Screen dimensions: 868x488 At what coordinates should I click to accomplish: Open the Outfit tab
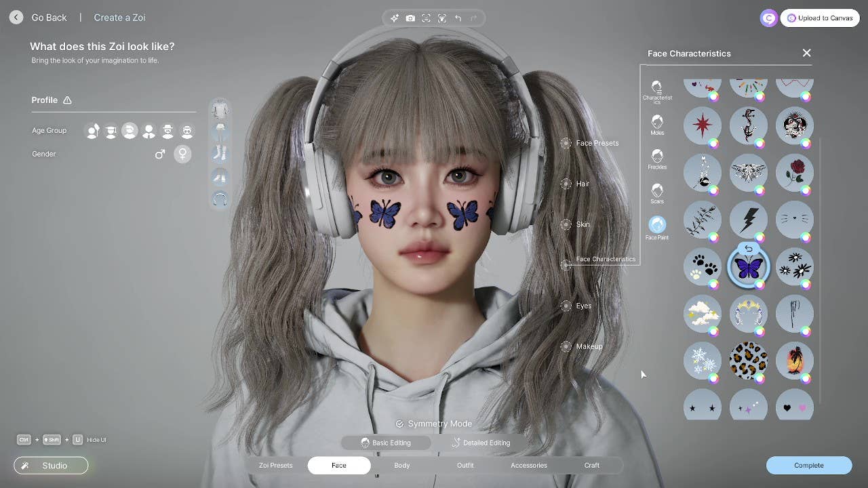pyautogui.click(x=465, y=466)
